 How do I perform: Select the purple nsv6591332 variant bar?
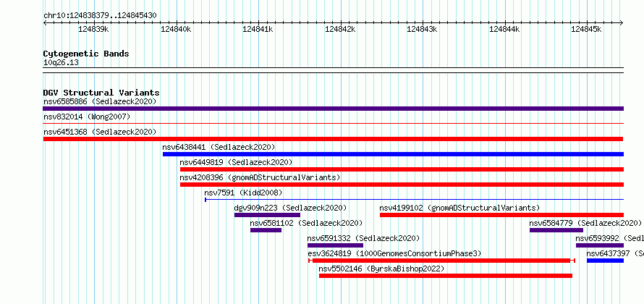pyautogui.click(x=335, y=245)
